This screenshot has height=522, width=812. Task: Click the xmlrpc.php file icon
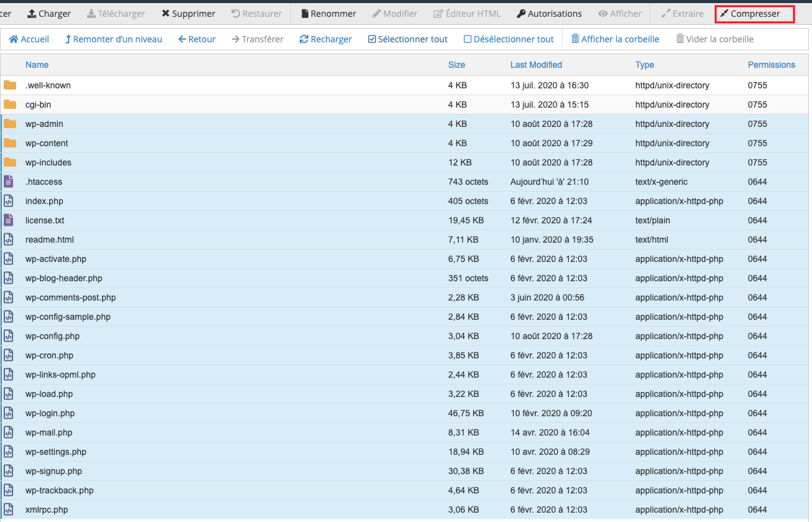pos(9,510)
